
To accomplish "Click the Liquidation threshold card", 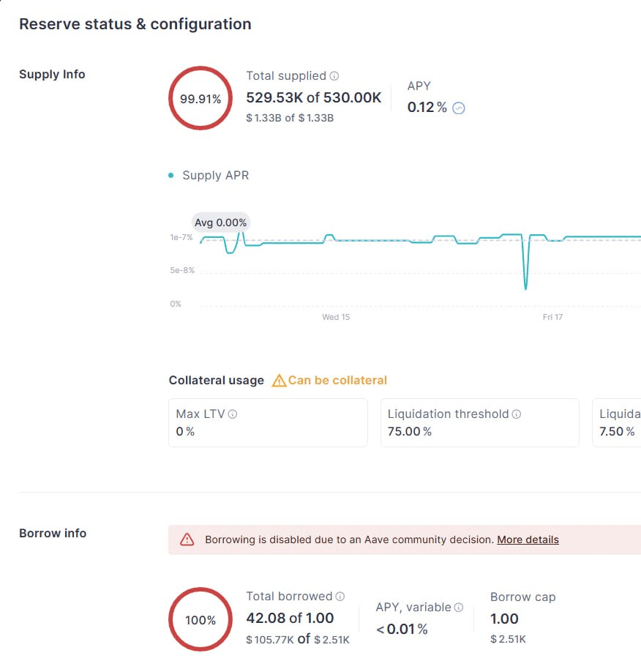I will [479, 422].
